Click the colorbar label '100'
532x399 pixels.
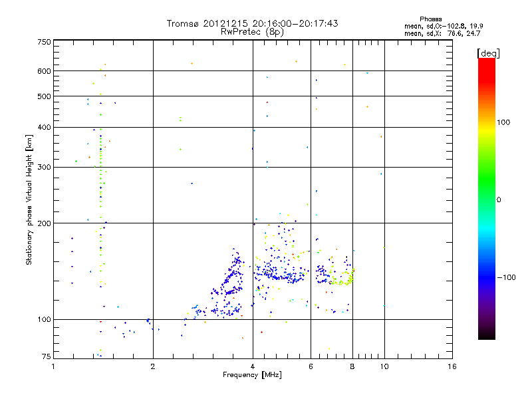tap(503, 122)
